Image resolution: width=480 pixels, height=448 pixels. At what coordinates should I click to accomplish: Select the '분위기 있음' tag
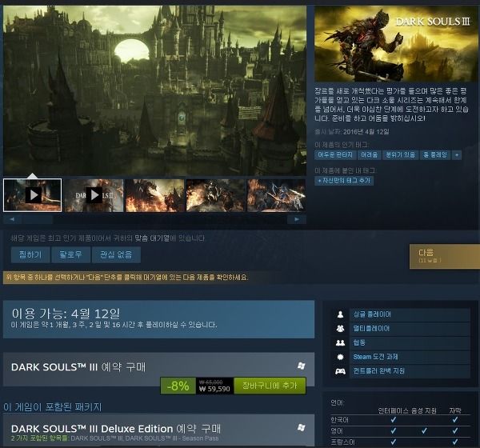pos(401,155)
